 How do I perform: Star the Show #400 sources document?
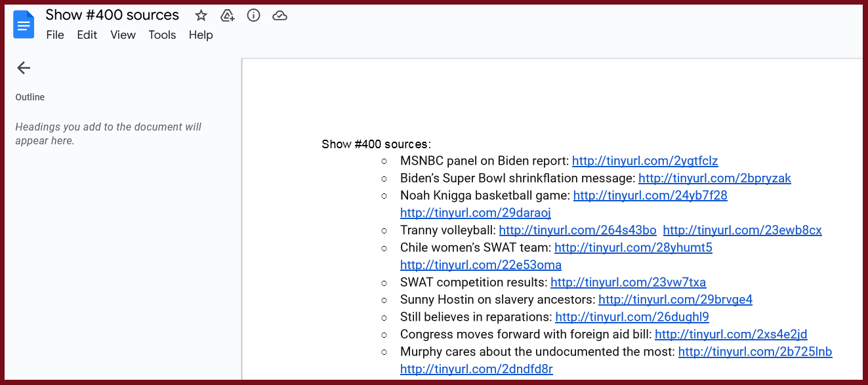[x=201, y=15]
